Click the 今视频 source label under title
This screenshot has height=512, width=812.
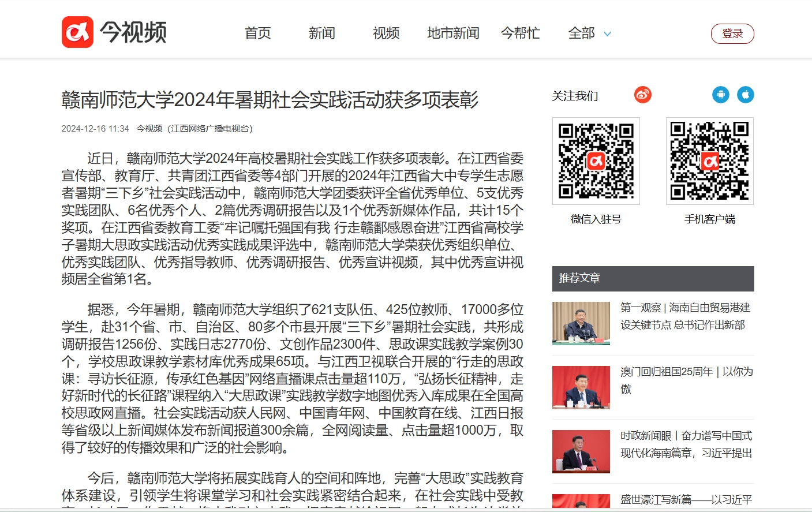point(149,129)
